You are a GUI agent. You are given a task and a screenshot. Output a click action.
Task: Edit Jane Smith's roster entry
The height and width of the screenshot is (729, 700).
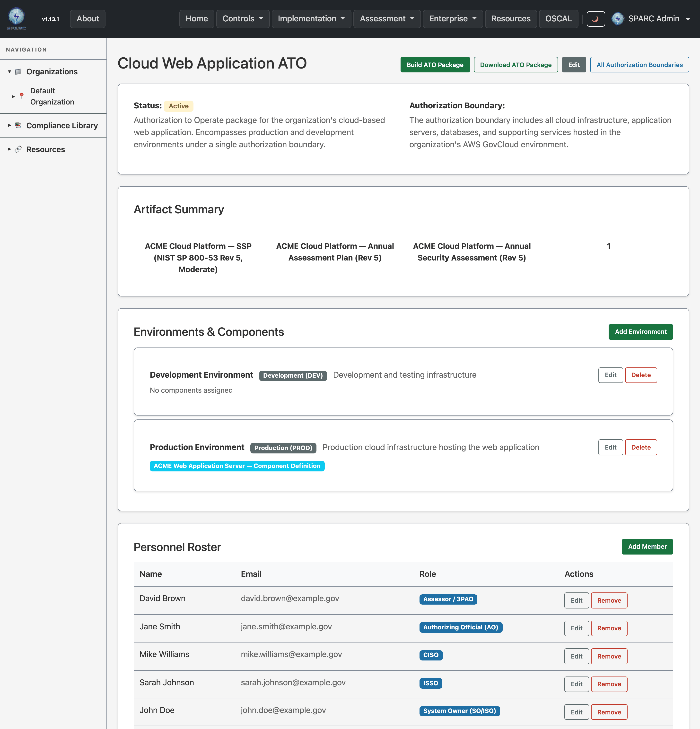pos(577,628)
